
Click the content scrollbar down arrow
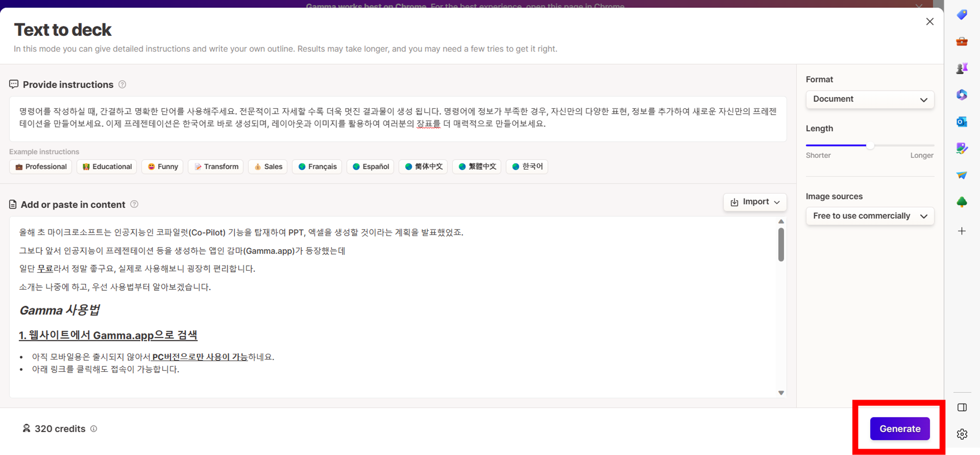tap(781, 393)
